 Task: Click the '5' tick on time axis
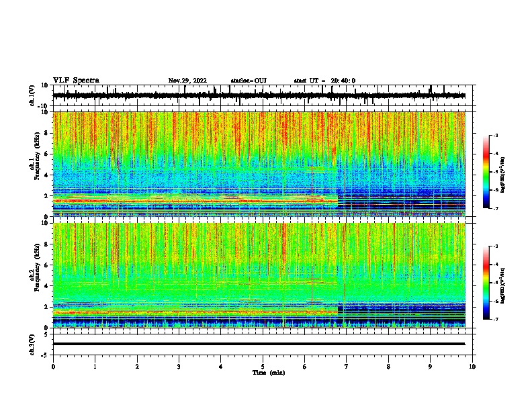point(263,367)
